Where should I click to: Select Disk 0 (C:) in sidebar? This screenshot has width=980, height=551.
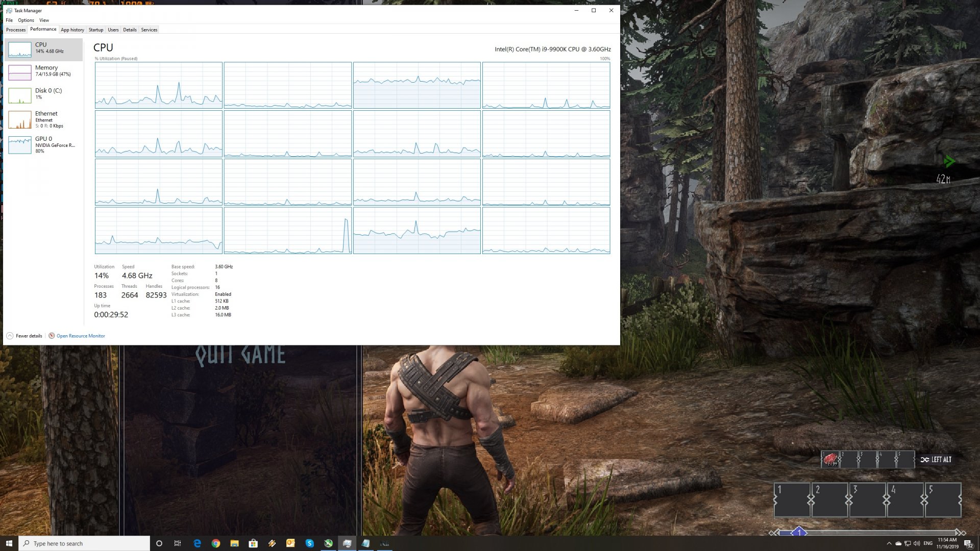(x=43, y=95)
